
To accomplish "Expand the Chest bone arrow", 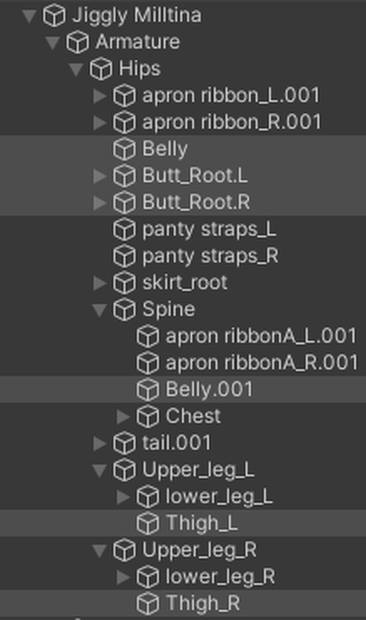I will 123,416.
